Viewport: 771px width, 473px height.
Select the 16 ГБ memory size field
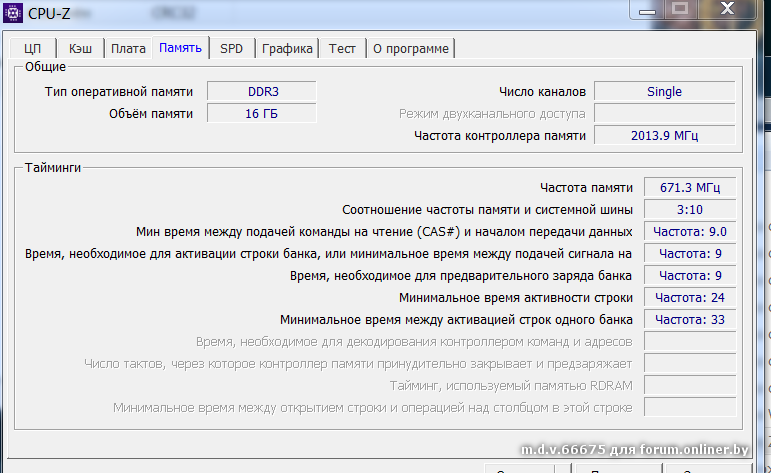262,113
